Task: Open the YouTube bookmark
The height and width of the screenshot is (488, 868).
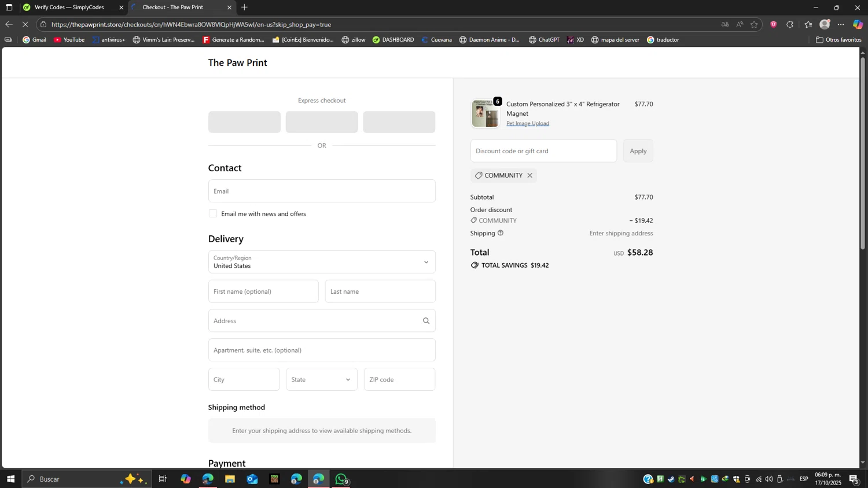Action: pos(69,40)
